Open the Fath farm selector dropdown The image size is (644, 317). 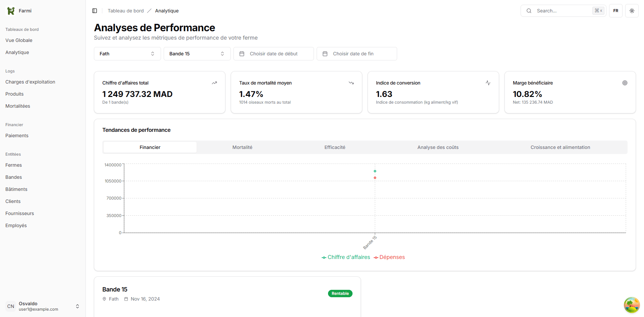coord(127,54)
